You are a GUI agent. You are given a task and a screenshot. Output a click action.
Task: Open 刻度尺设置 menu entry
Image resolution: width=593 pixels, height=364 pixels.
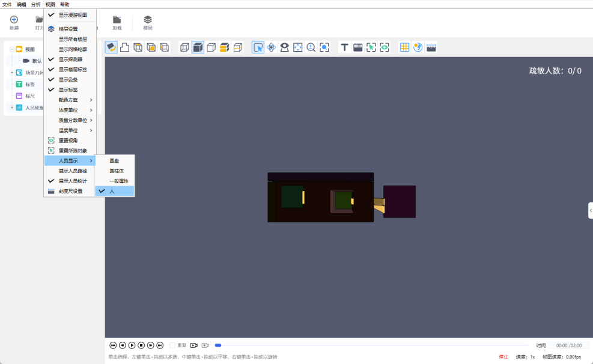pos(70,191)
